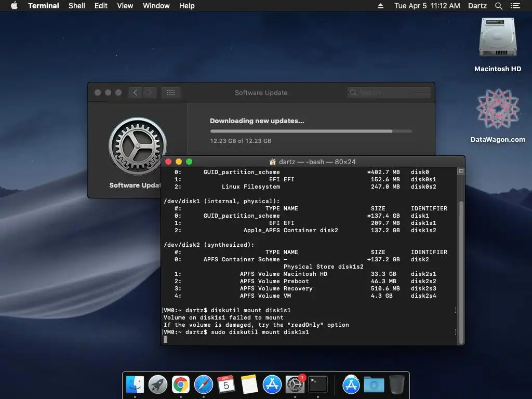Viewport: 532px width, 399px height.
Task: Open the Shell menu
Action: click(77, 6)
